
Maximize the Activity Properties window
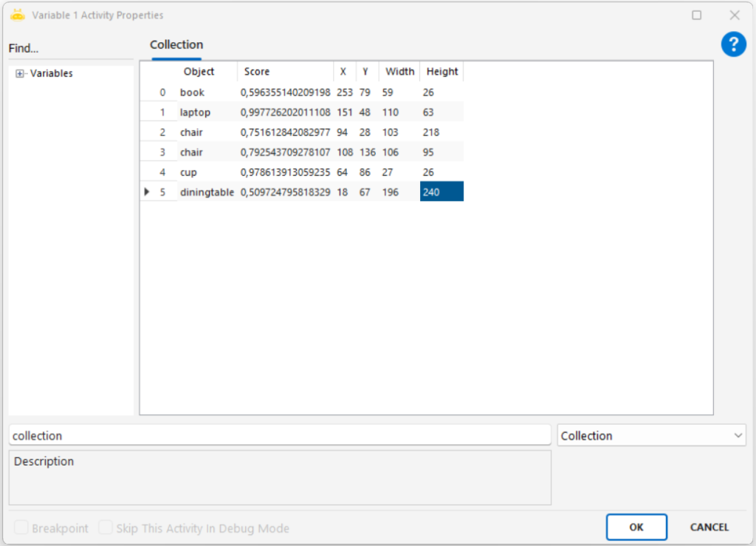[696, 15]
